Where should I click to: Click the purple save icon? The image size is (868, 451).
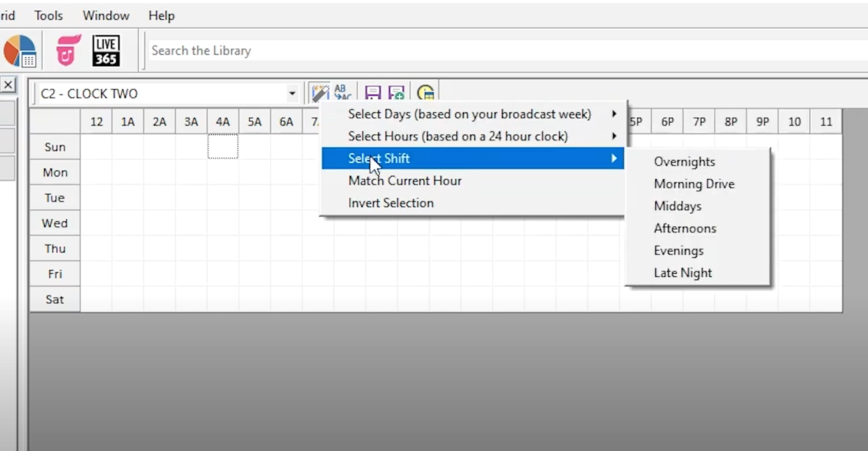click(x=372, y=93)
